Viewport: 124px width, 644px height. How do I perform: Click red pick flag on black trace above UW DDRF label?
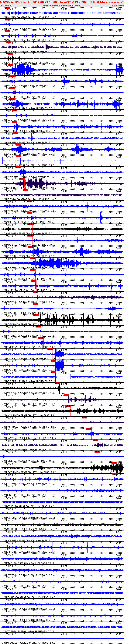36,315
